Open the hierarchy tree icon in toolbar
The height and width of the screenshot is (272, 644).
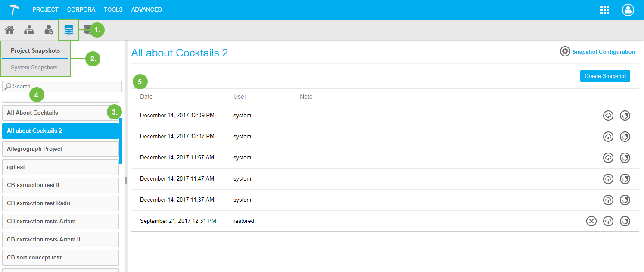point(29,30)
